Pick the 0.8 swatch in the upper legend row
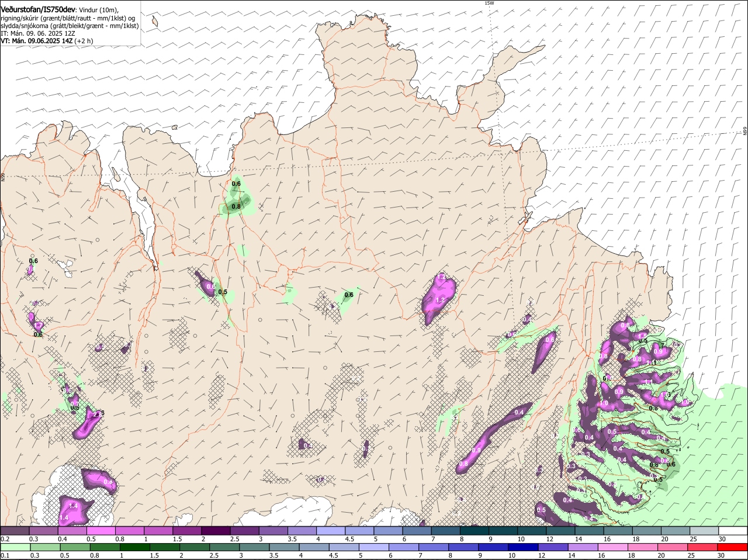Image resolution: width=748 pixels, height=560 pixels. (x=129, y=531)
